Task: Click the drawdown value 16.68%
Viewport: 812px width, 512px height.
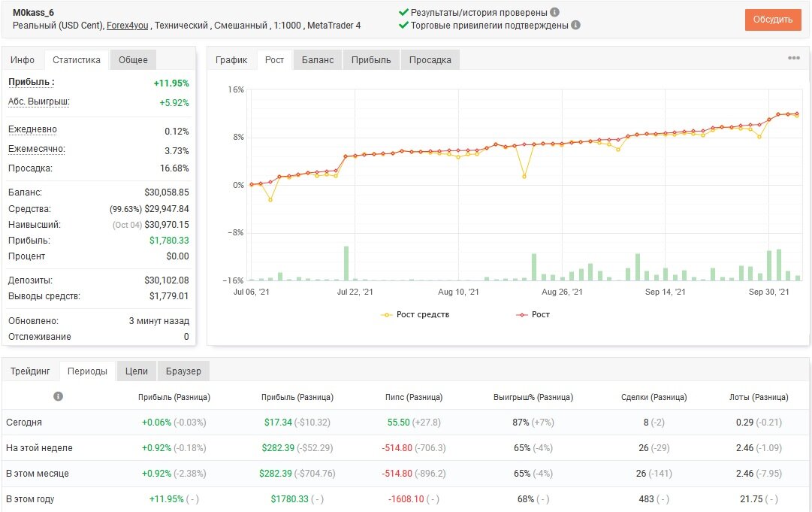Action: tap(174, 168)
